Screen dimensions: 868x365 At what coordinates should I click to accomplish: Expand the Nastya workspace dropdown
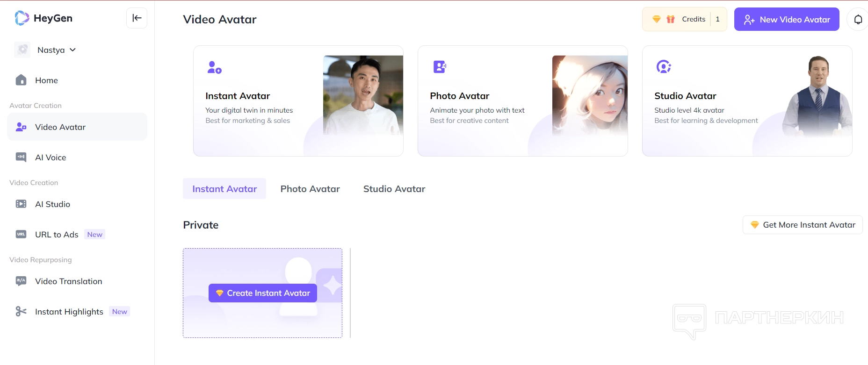[72, 50]
